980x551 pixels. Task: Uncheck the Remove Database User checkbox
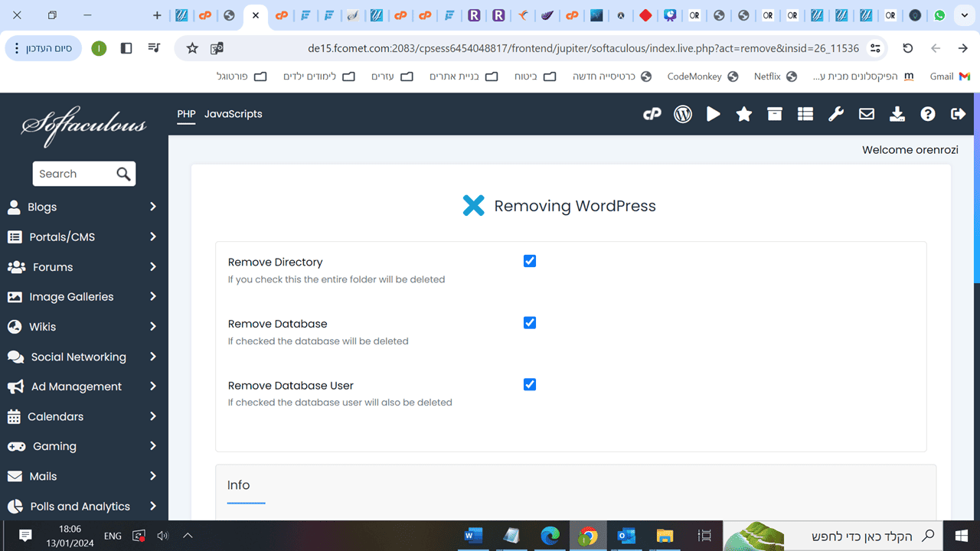pos(530,384)
